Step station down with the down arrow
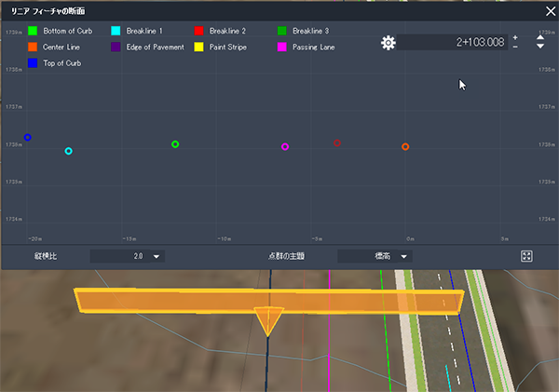Image resolution: width=559 pixels, height=392 pixels. click(540, 47)
